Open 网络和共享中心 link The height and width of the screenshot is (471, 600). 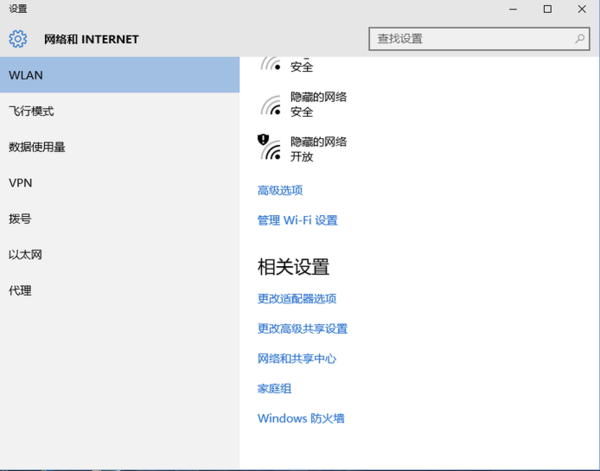pyautogui.click(x=297, y=359)
